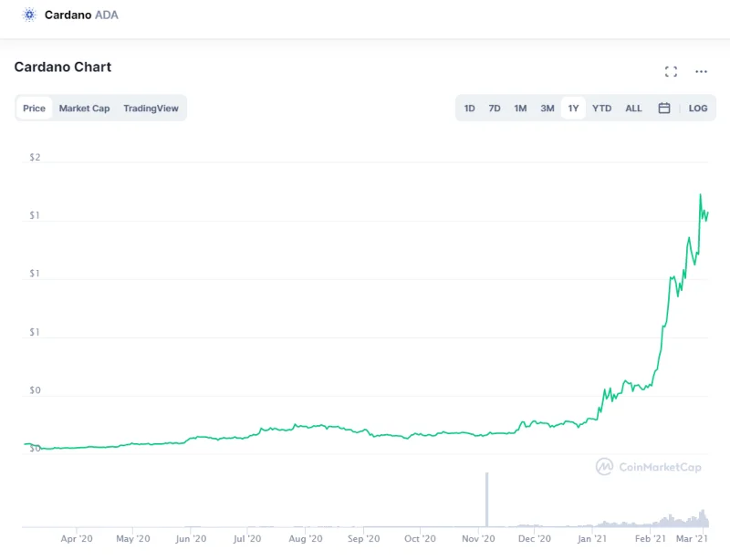730x560 pixels.
Task: Select the 1D time range
Action: click(469, 108)
